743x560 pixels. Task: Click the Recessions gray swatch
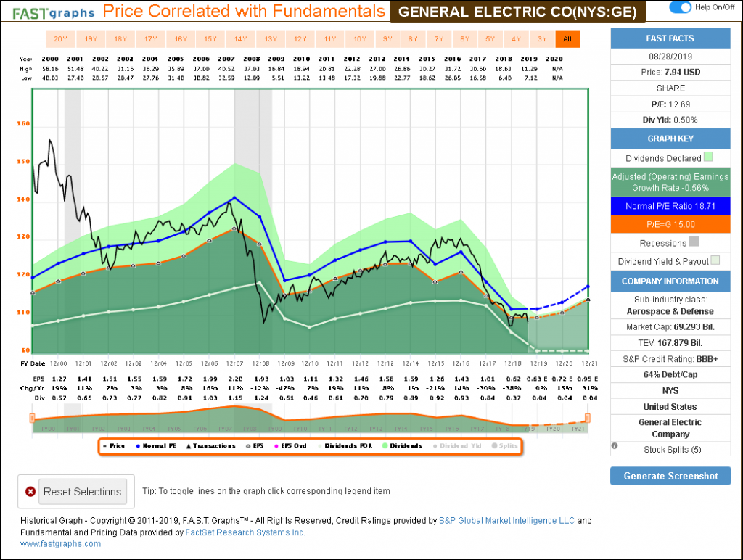(x=694, y=243)
